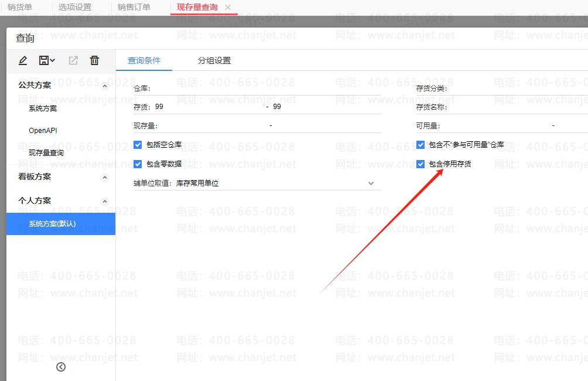Uncheck the 包括空仓库 checkbox
This screenshot has height=381, width=588.
pos(138,145)
